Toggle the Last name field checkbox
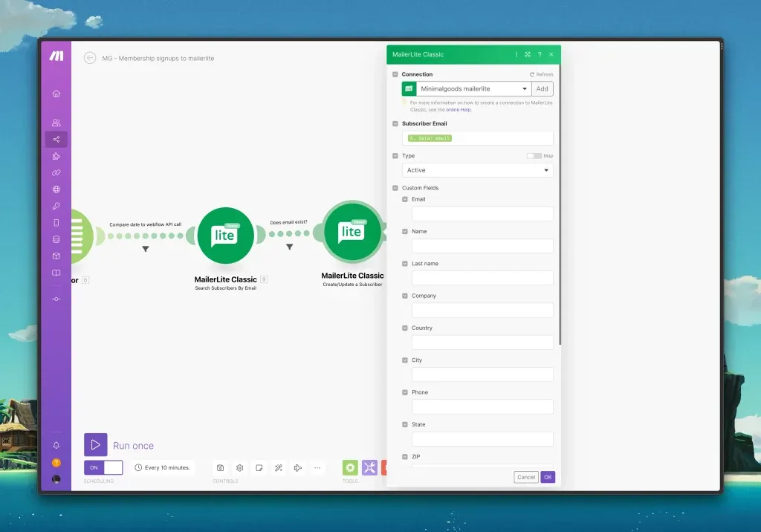 coord(405,264)
